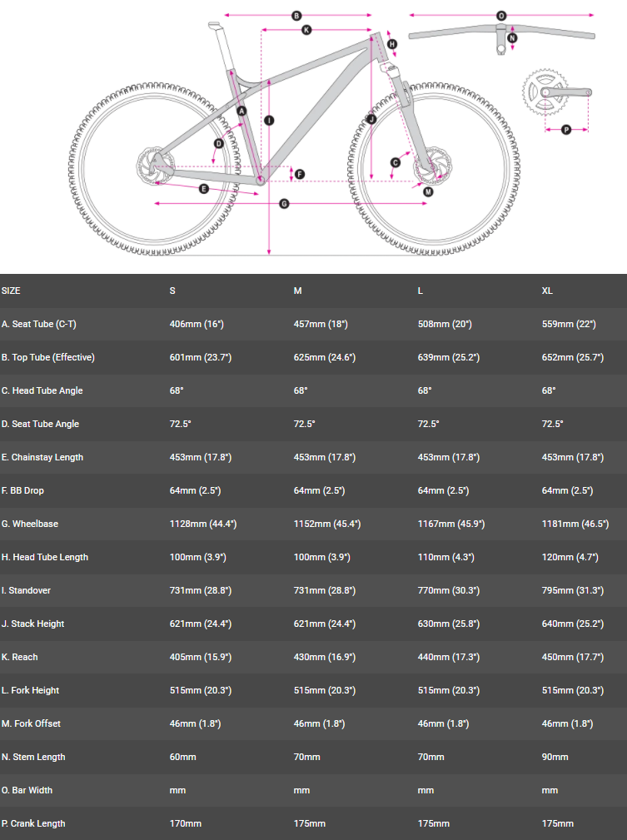Select the G wheelbase marker
Screen dimensions: 627x840
284,203
